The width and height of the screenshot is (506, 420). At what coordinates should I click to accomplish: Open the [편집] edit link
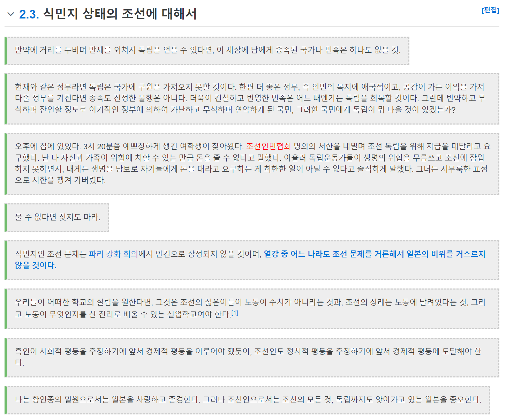(490, 10)
